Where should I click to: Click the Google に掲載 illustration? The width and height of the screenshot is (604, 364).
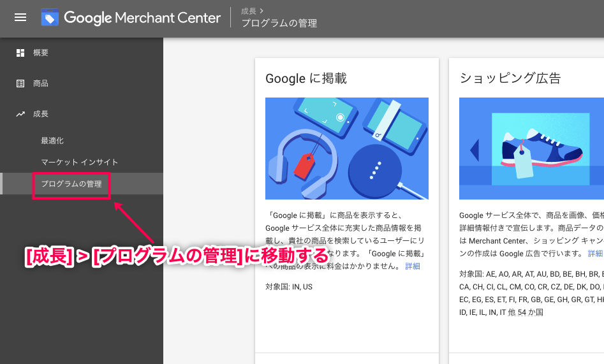point(347,149)
